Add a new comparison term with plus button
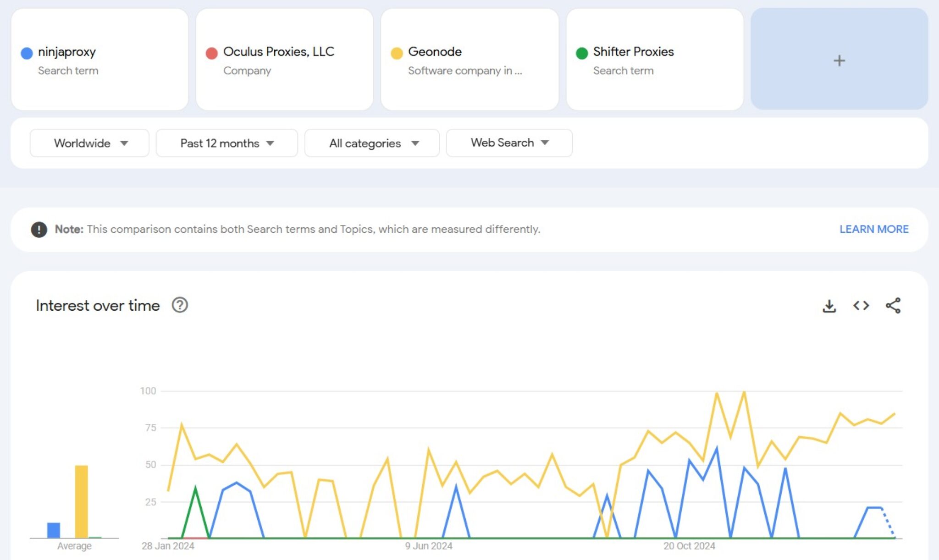This screenshot has width=939, height=560. [x=839, y=60]
